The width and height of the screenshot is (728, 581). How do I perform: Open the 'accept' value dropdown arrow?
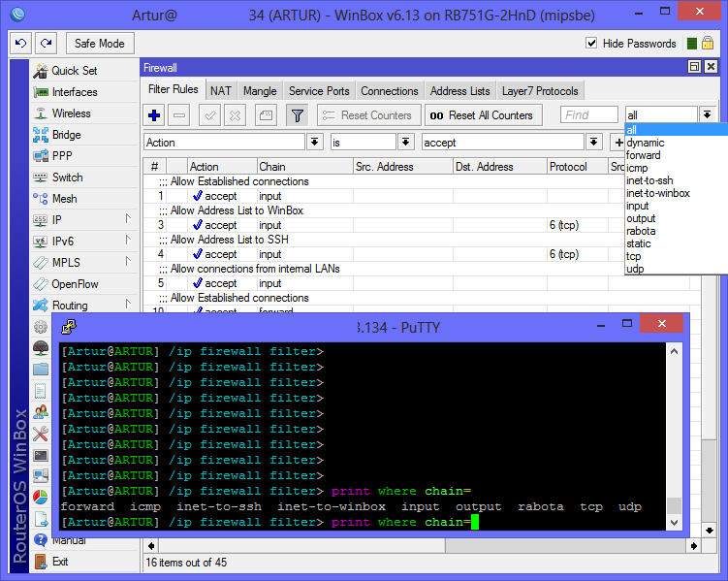tap(594, 143)
